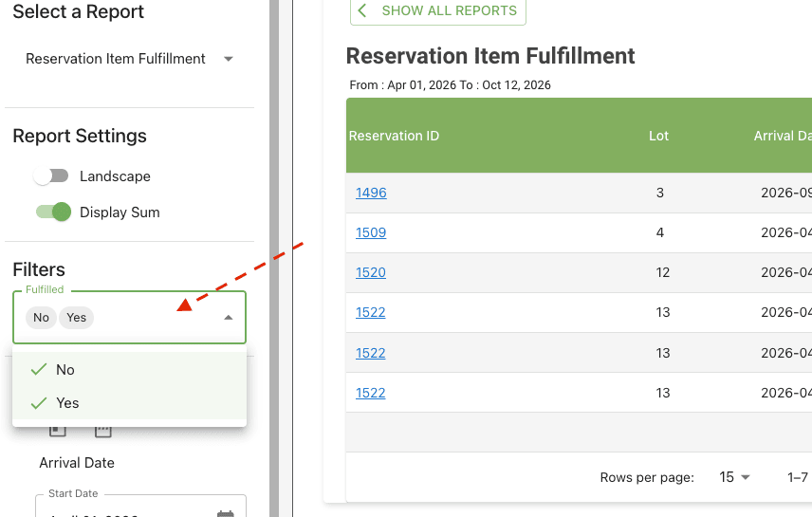Open reservation link 1520
The image size is (812, 517).
coord(371,272)
